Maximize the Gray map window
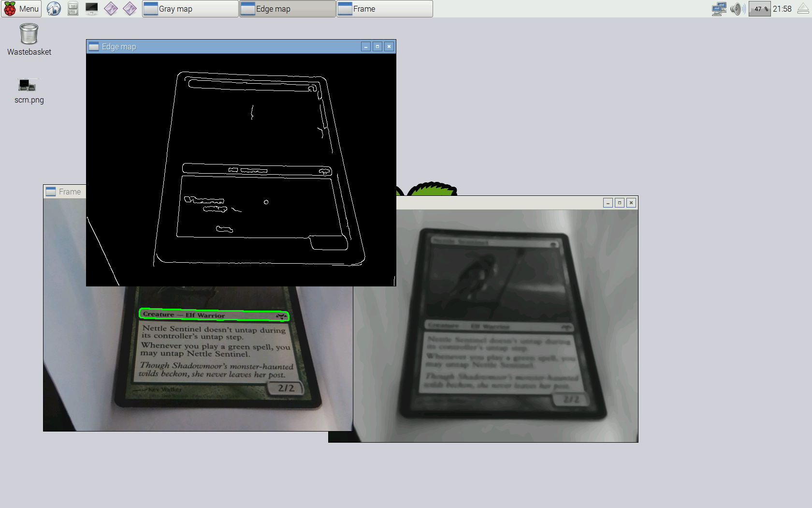 pyautogui.click(x=620, y=203)
